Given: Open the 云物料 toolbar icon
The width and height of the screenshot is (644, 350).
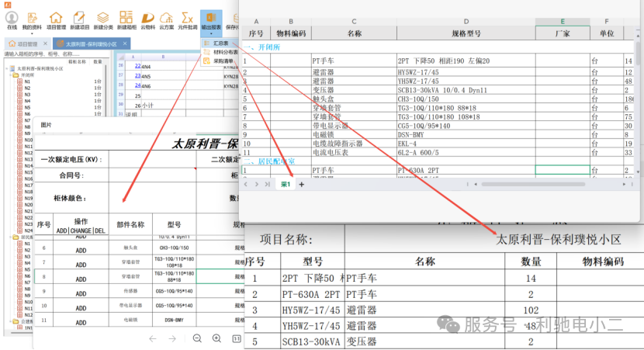Looking at the screenshot, I should pos(148,20).
